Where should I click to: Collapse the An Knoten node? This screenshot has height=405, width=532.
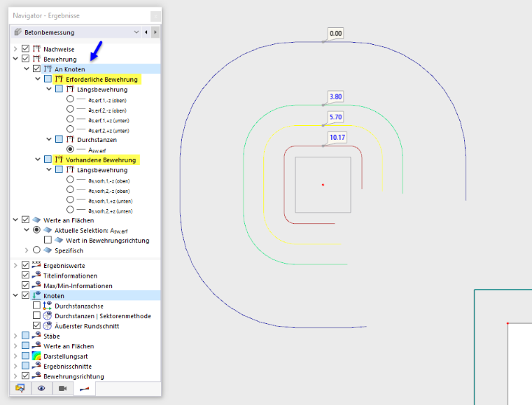pyautogui.click(x=27, y=69)
